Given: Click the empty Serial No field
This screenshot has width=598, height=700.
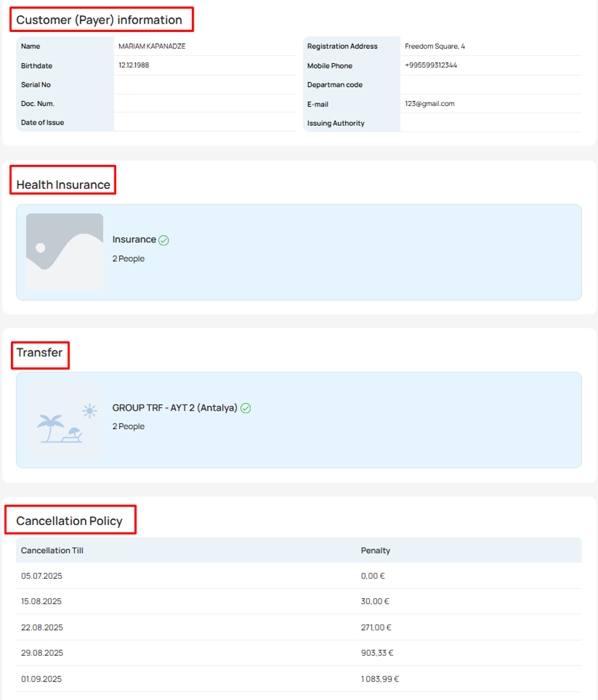Looking at the screenshot, I should [x=204, y=84].
